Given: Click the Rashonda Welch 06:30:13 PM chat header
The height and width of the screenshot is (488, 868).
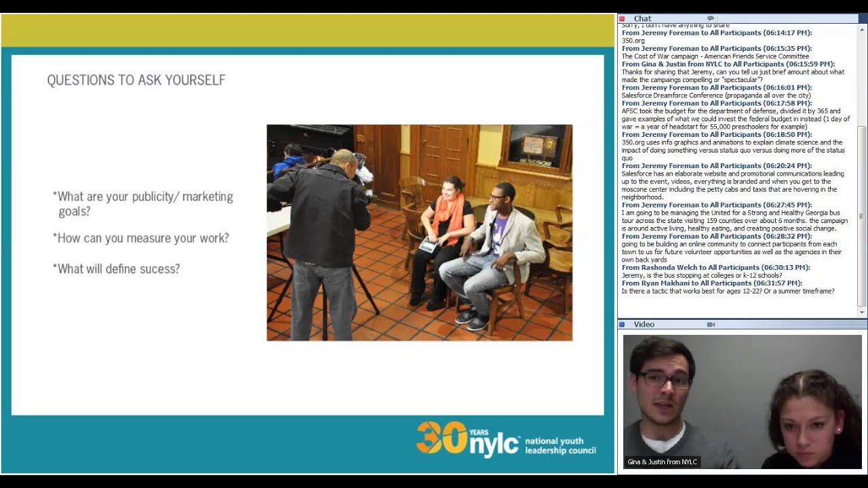Looking at the screenshot, I should [x=716, y=268].
